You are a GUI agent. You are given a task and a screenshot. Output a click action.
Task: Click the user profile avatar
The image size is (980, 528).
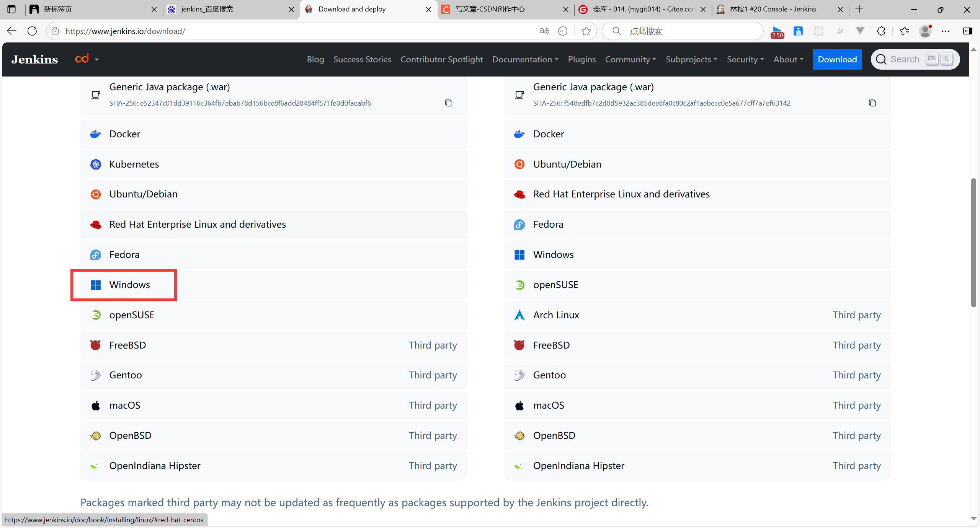point(925,31)
